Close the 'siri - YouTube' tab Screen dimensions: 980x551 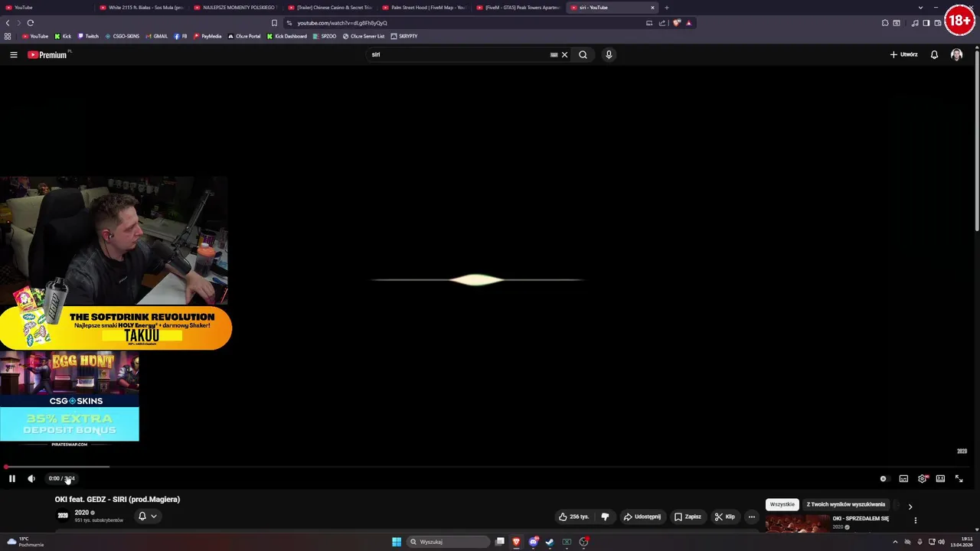point(652,8)
